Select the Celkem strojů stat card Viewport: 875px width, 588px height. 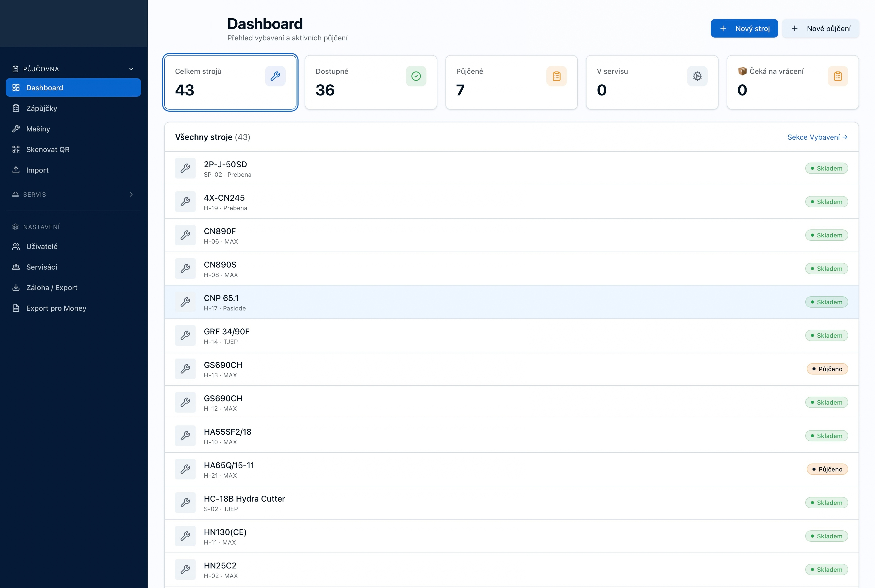[x=230, y=83]
